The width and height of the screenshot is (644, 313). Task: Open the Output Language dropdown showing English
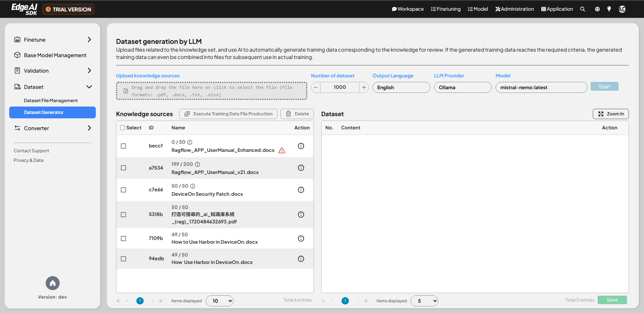tap(401, 87)
